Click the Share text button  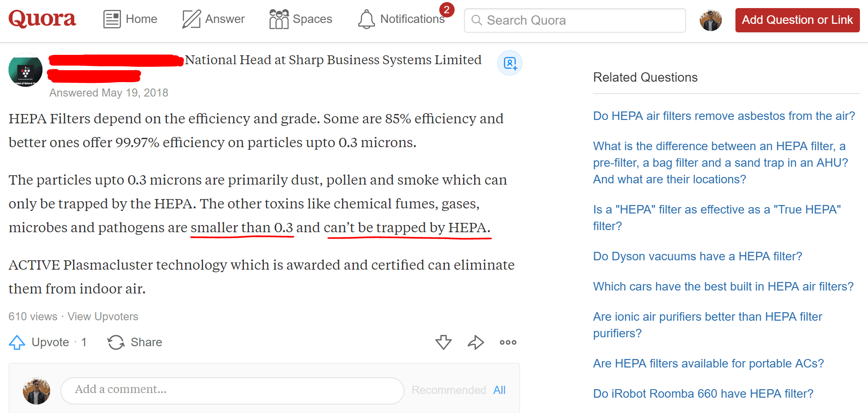[146, 342]
